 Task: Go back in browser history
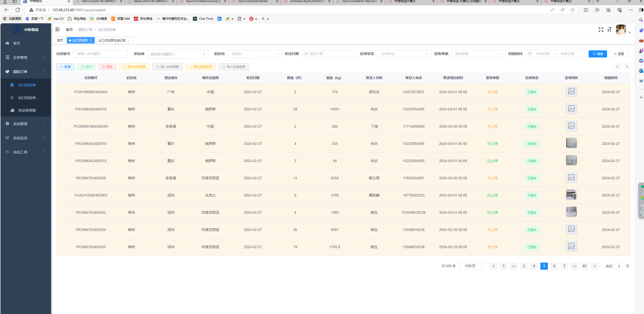[7, 10]
